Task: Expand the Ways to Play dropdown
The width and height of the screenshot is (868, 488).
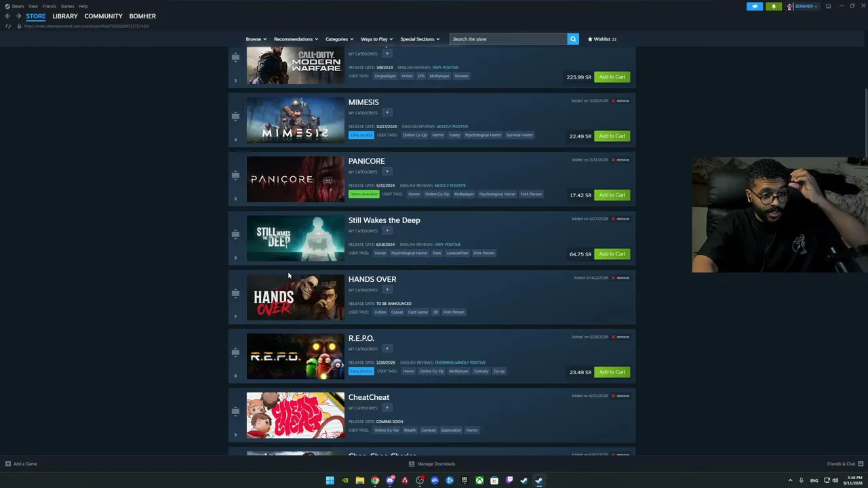Action: tap(376, 39)
